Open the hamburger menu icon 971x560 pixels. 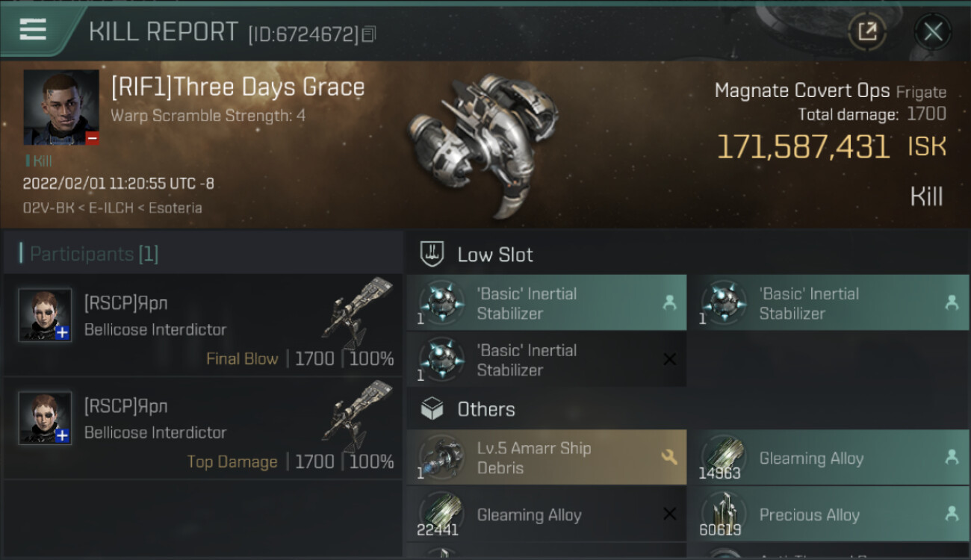[33, 30]
